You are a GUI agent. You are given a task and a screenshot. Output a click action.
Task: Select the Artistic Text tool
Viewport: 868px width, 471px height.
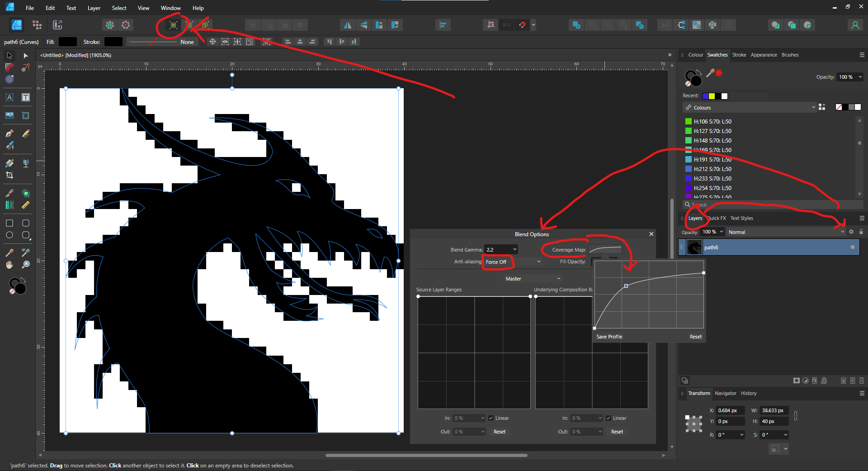9,97
